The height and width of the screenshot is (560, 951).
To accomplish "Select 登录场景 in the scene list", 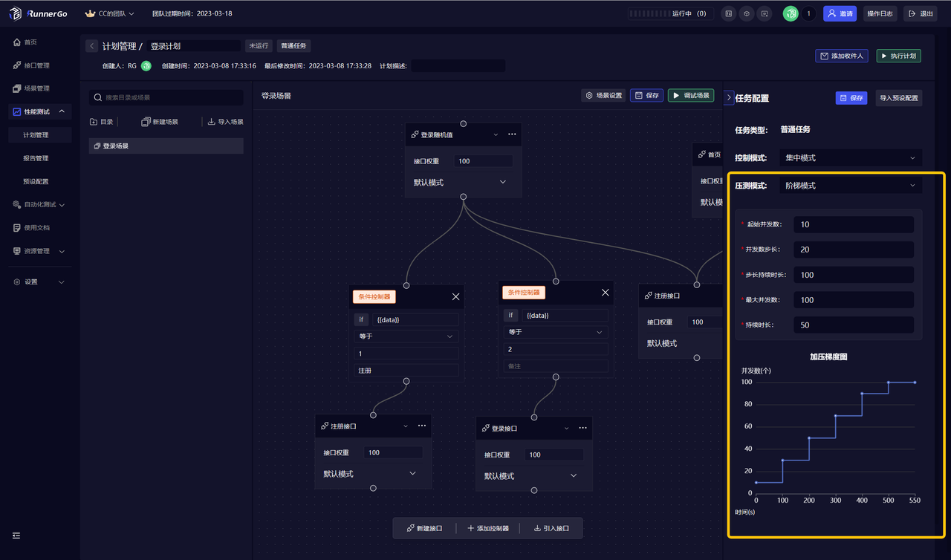I will (166, 146).
